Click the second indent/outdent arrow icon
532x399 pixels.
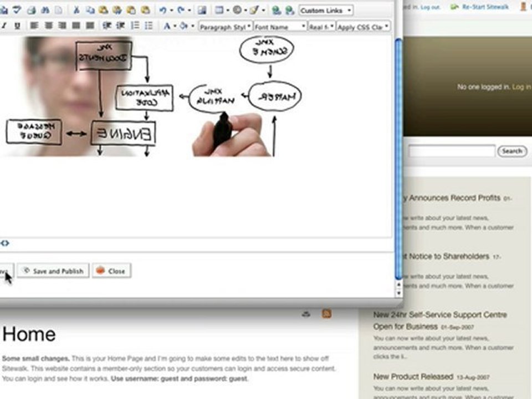(121, 25)
